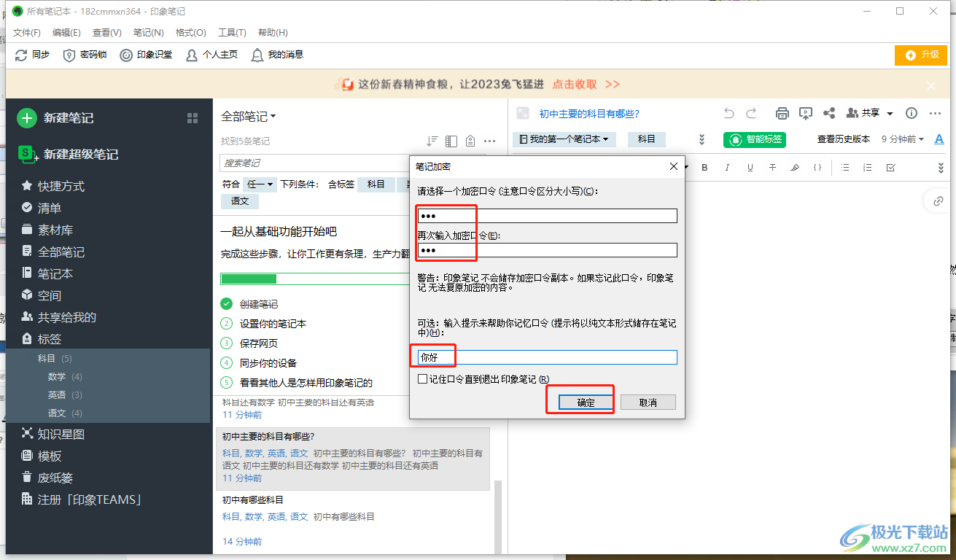Open 我的消息 notifications bell
956x560 pixels.
tap(277, 55)
